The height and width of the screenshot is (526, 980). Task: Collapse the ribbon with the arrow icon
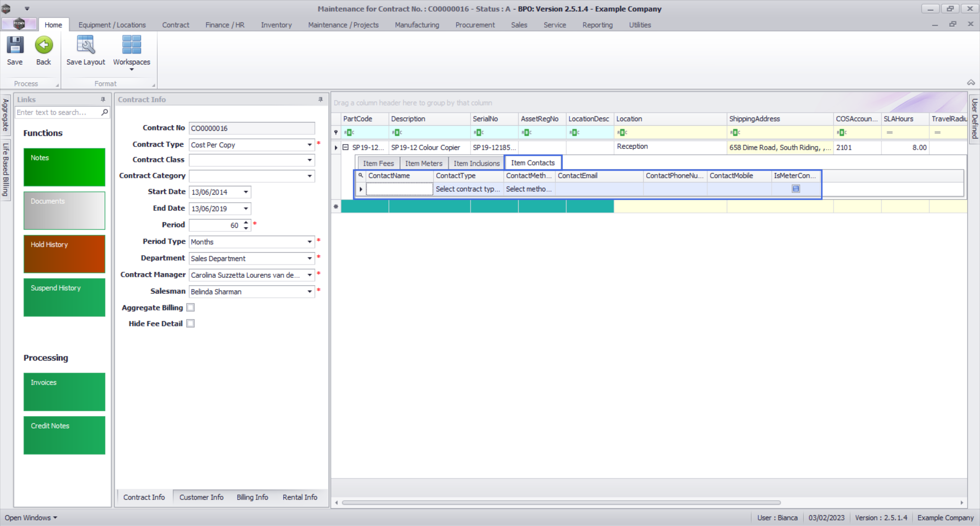971,83
